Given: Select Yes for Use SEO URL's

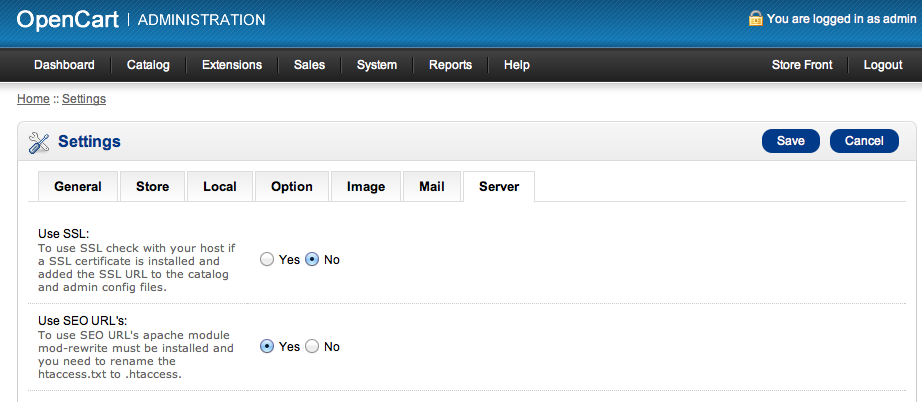Looking at the screenshot, I should [267, 346].
